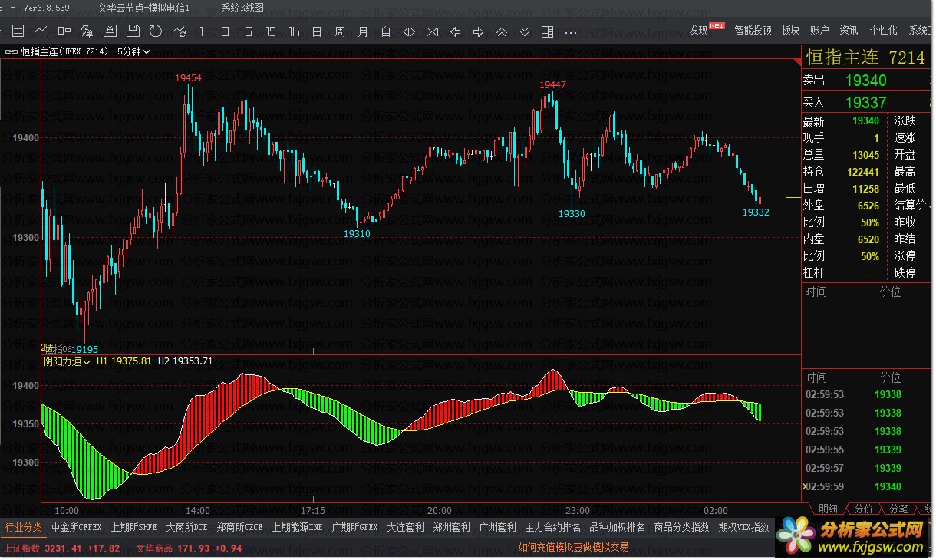Image resolution: width=936 pixels, height=560 pixels.
Task: Select the 广州套利 tab
Action: (x=497, y=527)
